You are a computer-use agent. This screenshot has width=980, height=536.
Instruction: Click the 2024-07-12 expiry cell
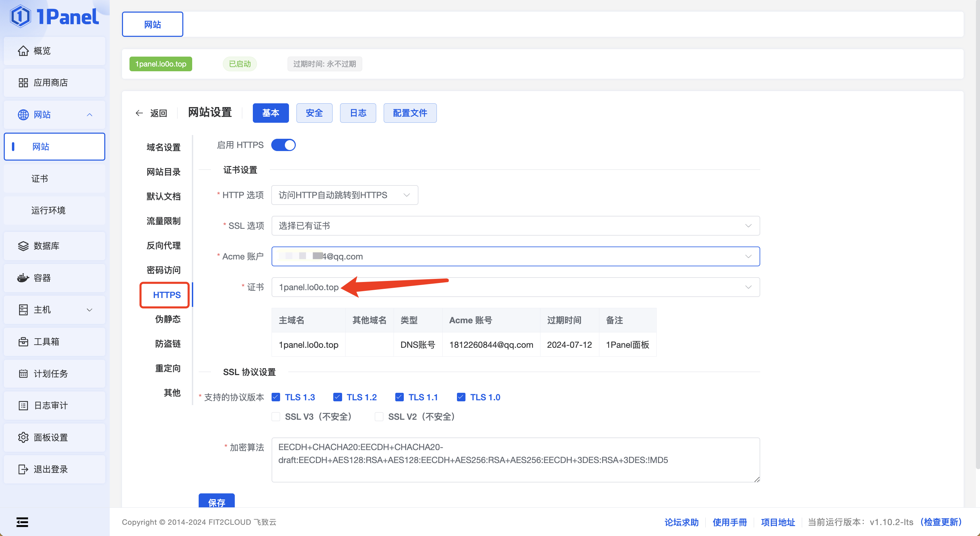pos(569,345)
